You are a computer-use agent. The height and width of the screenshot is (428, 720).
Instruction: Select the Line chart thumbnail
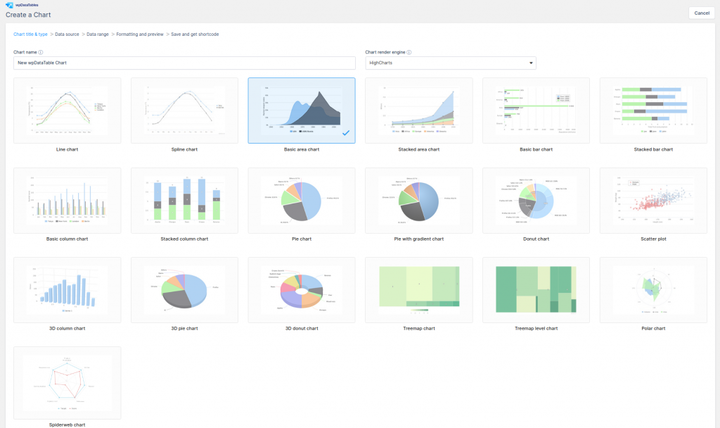[x=67, y=110]
